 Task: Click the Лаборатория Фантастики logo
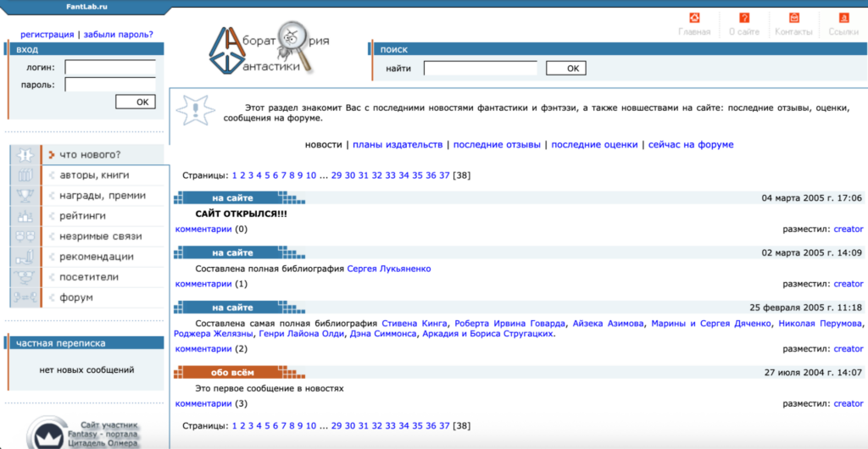tap(269, 47)
